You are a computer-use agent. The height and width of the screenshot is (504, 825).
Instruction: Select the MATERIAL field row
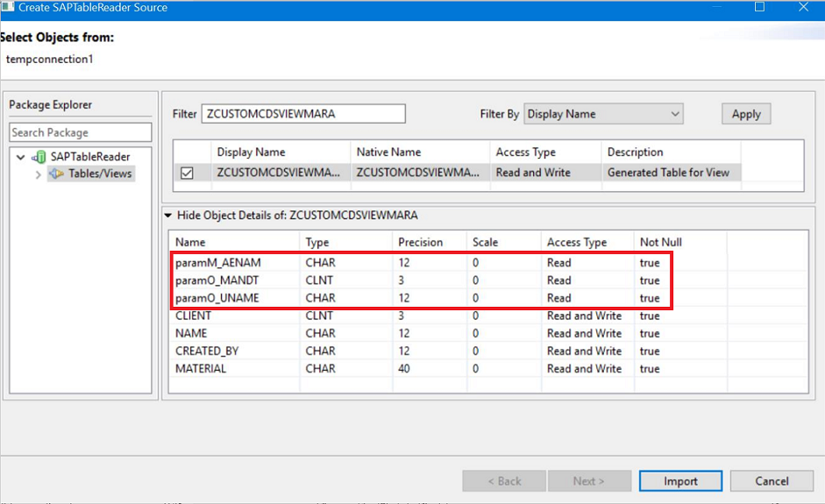coord(201,369)
